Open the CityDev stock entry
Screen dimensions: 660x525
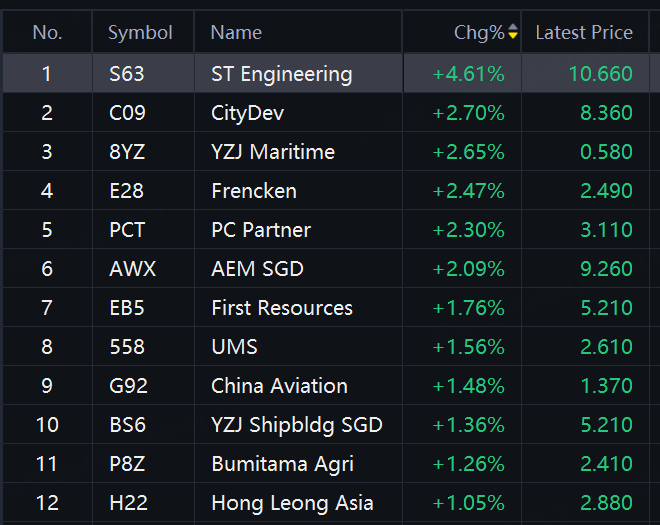[x=325, y=112]
